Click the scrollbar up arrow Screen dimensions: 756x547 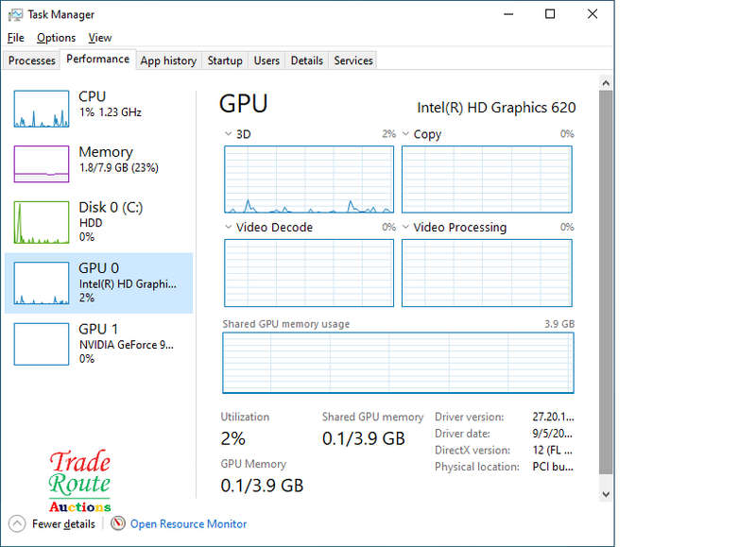tap(606, 83)
